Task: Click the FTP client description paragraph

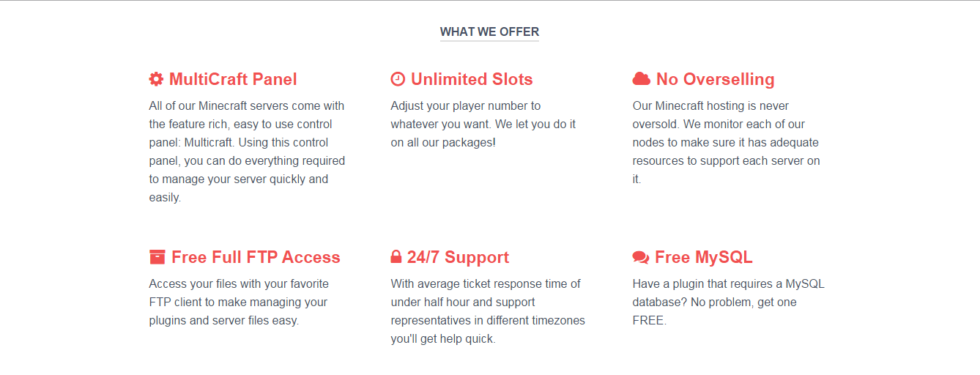Action: [x=238, y=302]
